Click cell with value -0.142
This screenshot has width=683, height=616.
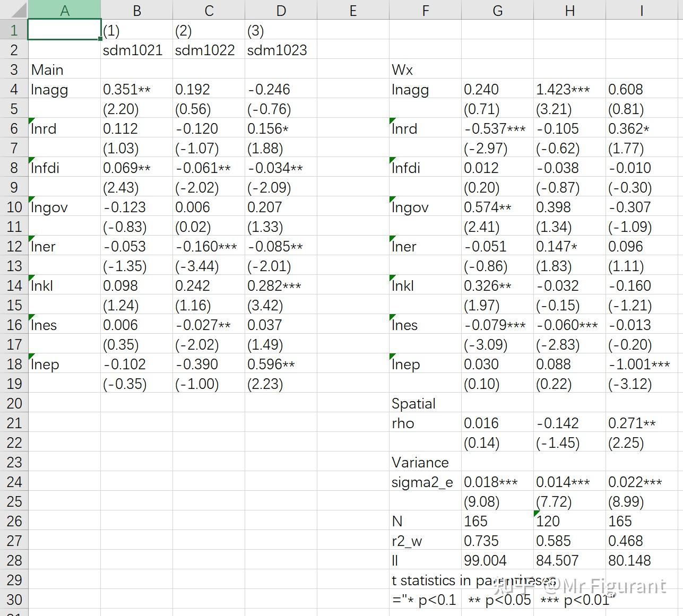click(569, 422)
